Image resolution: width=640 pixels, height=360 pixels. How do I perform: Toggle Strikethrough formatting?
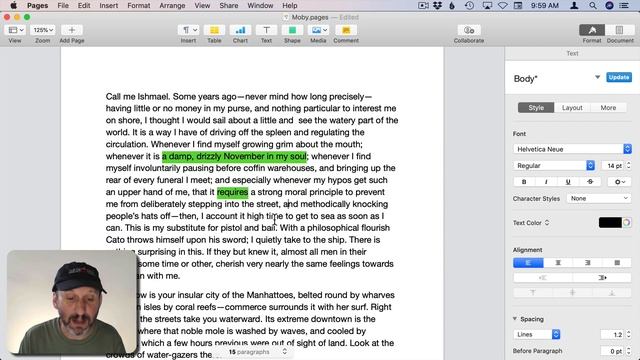[x=590, y=182]
